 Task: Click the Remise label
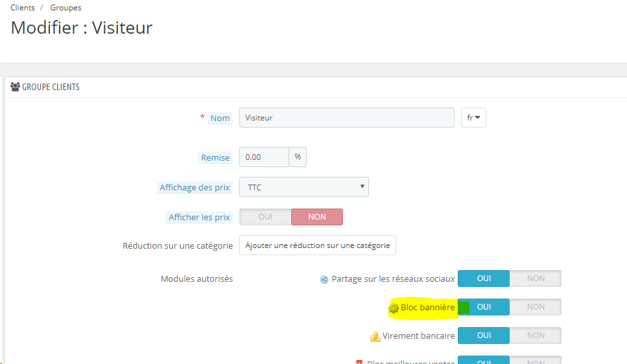215,158
